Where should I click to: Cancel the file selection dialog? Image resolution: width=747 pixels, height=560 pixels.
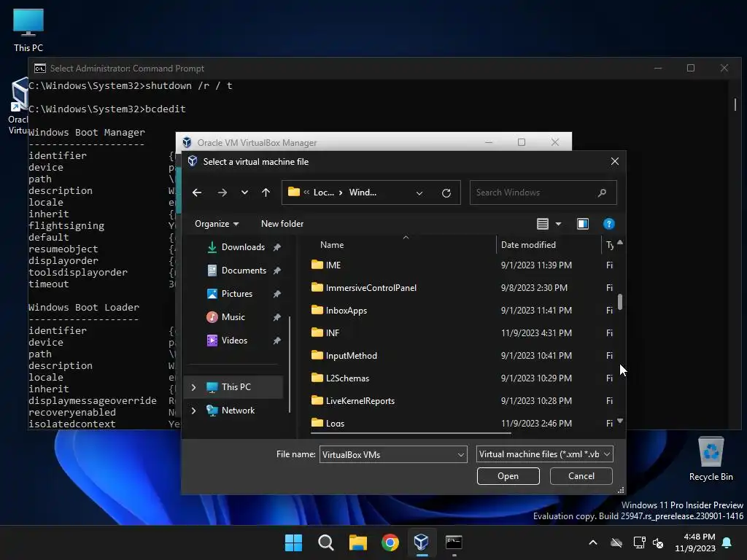pos(581,476)
